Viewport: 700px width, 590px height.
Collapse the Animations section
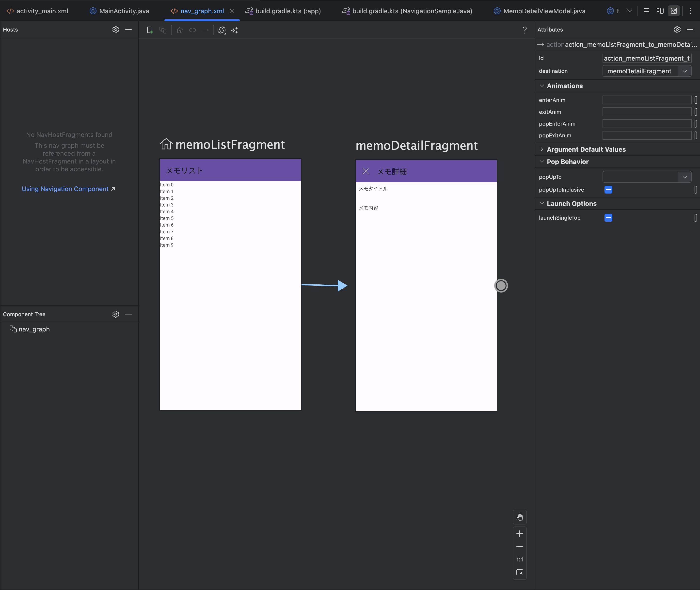[x=542, y=86]
